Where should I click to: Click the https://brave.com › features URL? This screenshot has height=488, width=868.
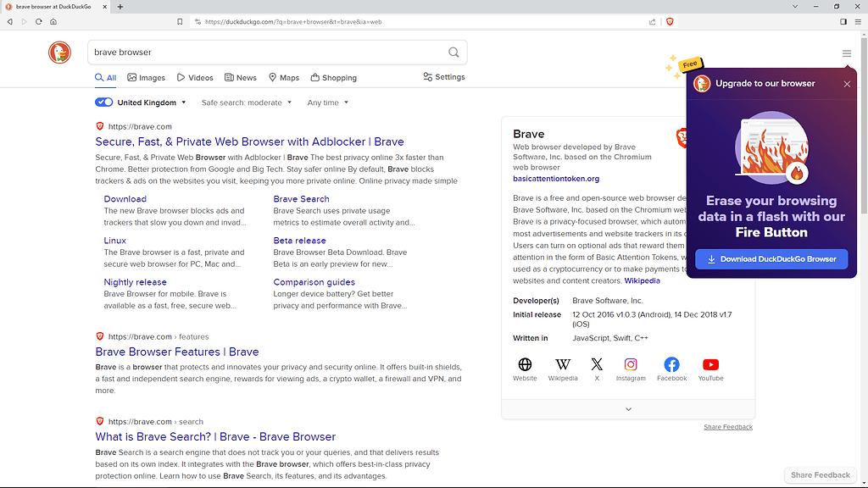tap(159, 336)
